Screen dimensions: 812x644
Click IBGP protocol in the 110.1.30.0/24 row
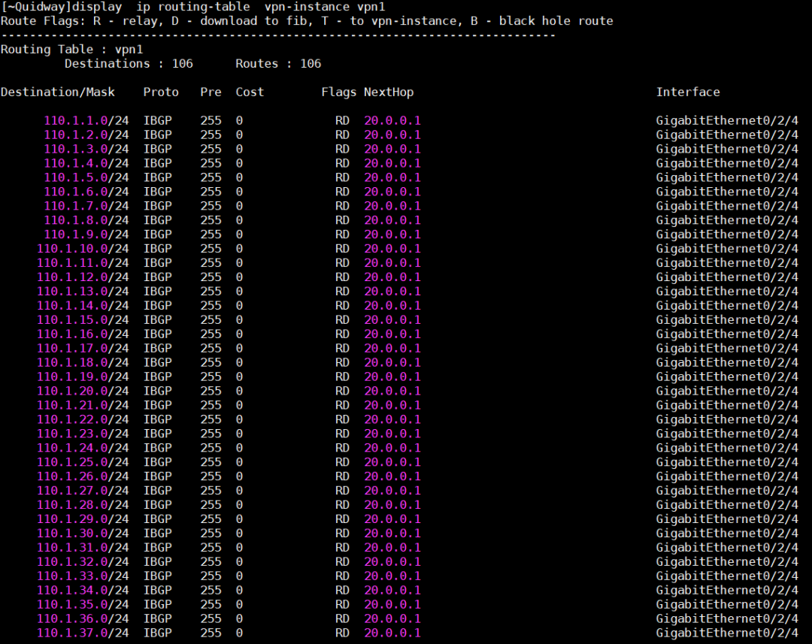point(158,534)
